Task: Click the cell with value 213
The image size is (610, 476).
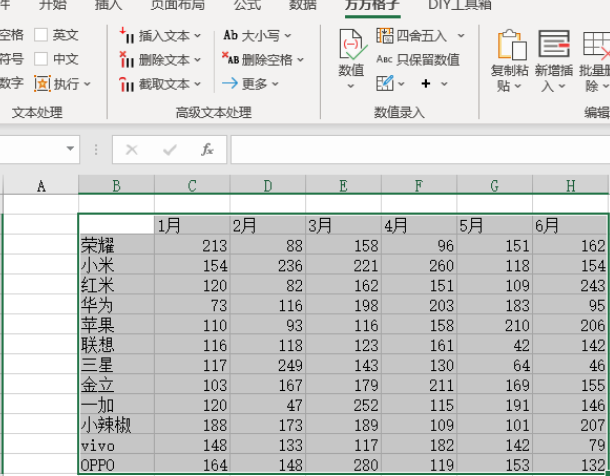Action: tap(192, 245)
